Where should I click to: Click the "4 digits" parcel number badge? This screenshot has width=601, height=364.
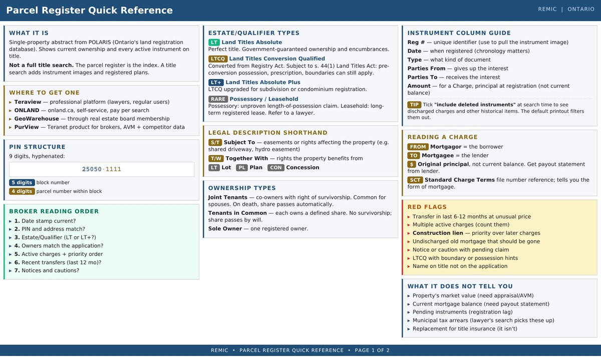click(22, 191)
